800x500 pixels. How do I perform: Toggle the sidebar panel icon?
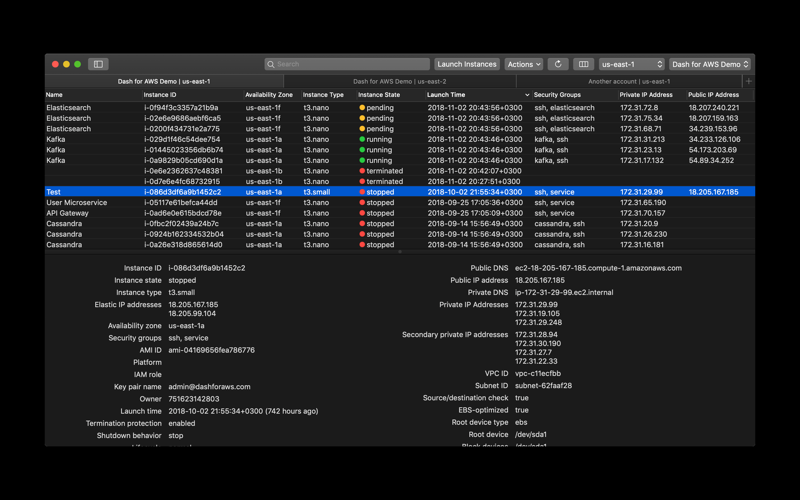[x=98, y=64]
